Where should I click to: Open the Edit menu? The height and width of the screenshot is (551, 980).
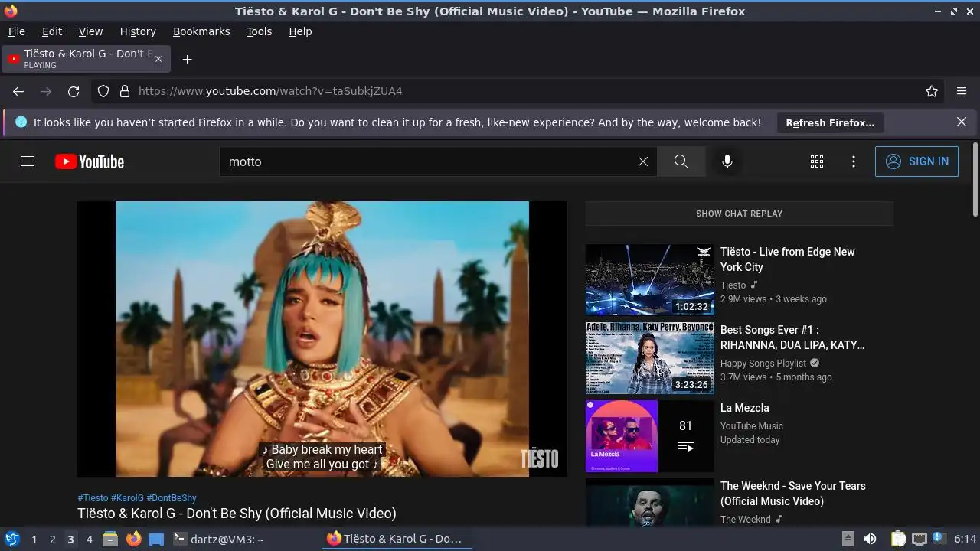[52, 31]
